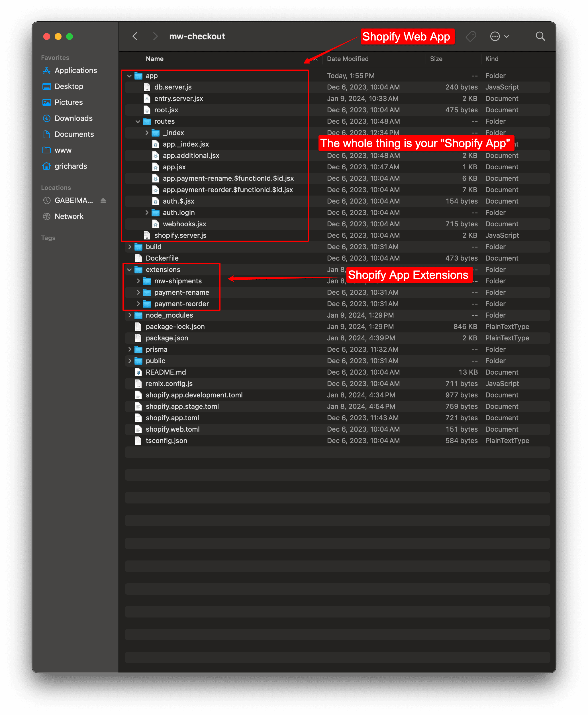Collapse the routes folder

pos(138,121)
